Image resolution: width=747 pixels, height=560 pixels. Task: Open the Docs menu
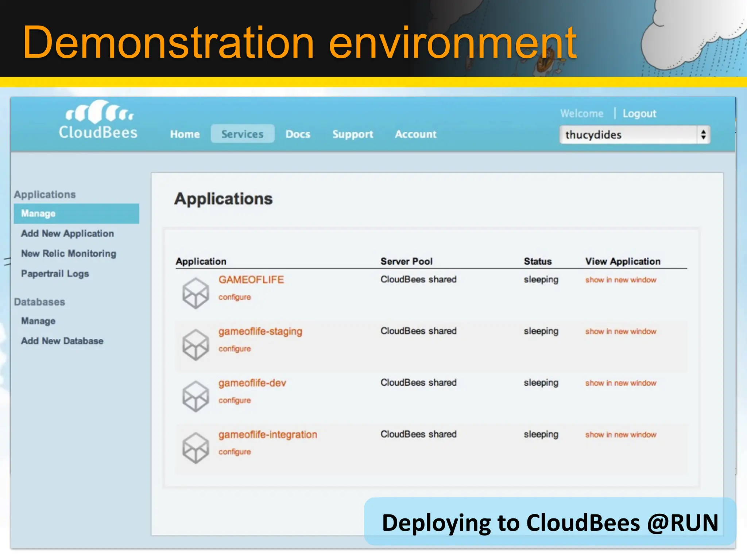pyautogui.click(x=298, y=134)
